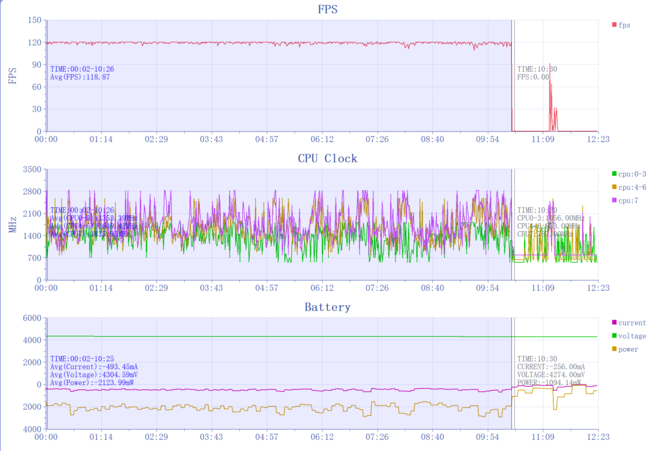
Task: Click the orange power legend swatch
Action: pos(612,349)
